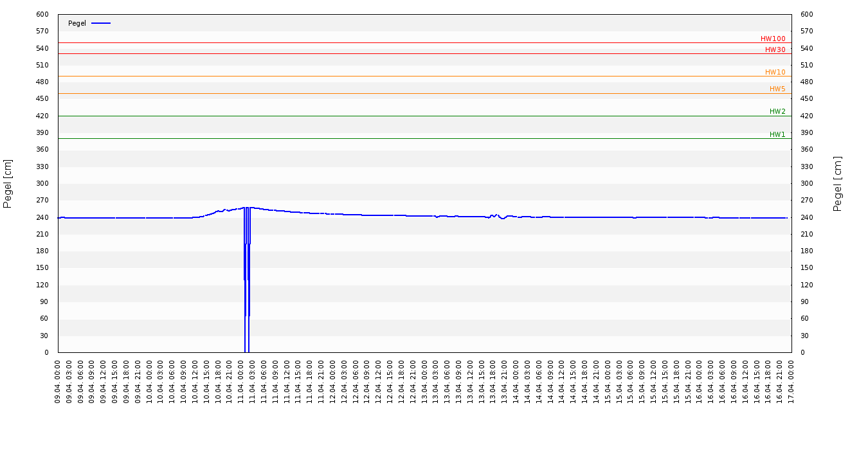Click the right Pegel [cm] axis title
The width and height of the screenshot is (868, 450).
(837, 183)
